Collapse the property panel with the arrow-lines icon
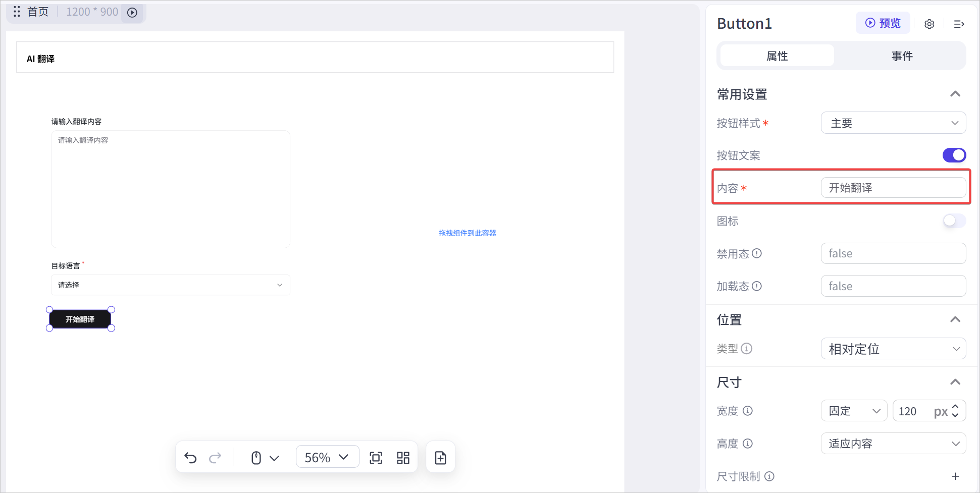This screenshot has height=493, width=980. 959,24
